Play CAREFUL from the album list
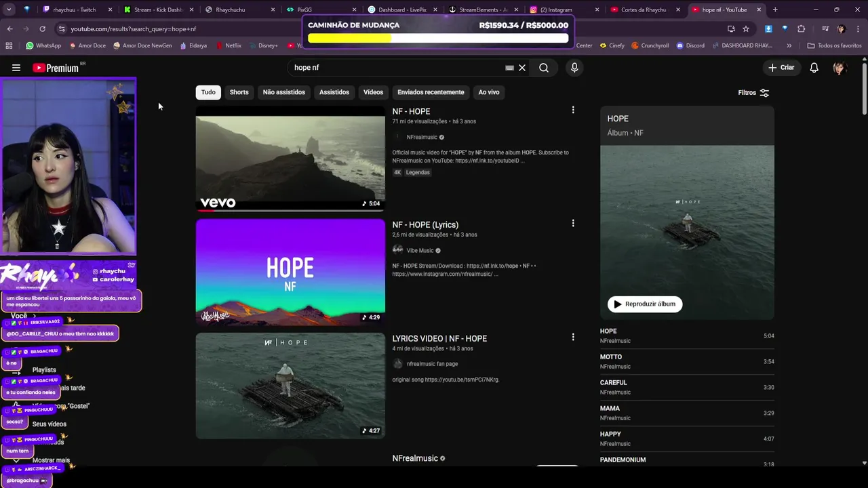The image size is (868, 488). tap(687, 387)
